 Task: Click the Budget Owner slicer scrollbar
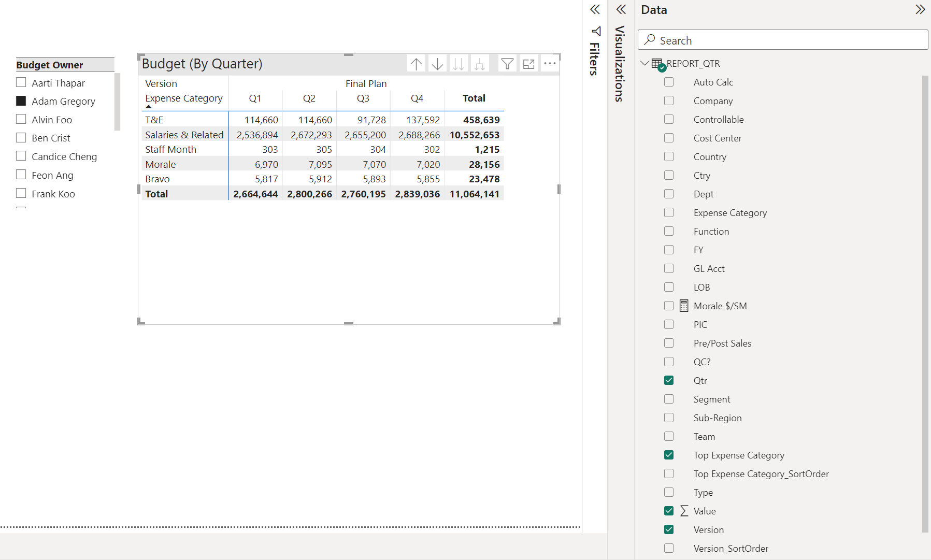point(117,102)
